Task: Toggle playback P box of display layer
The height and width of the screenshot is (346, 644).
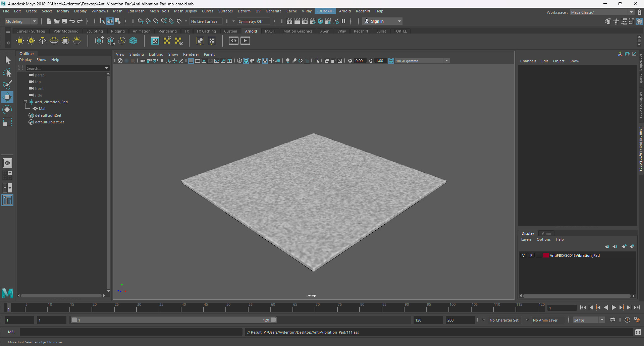Action: (x=531, y=255)
